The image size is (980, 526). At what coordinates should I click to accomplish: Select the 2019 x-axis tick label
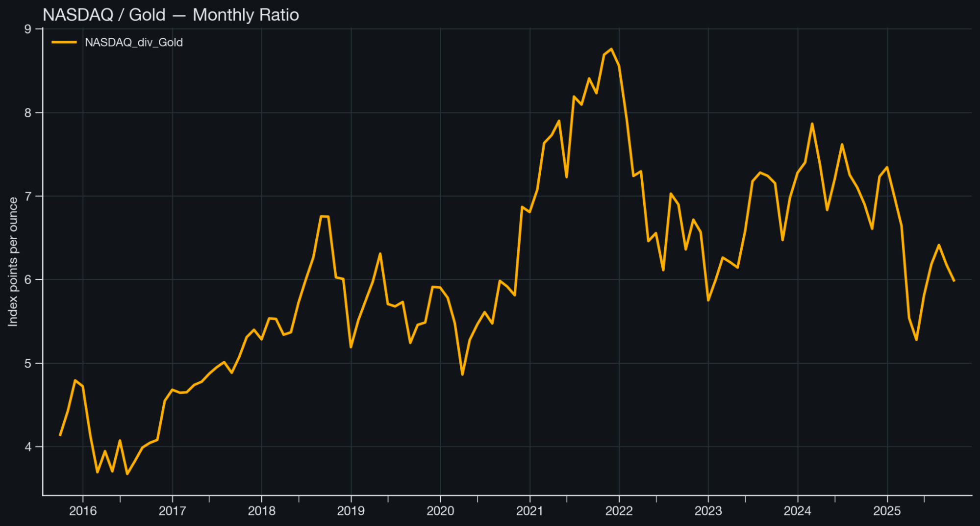click(x=351, y=511)
